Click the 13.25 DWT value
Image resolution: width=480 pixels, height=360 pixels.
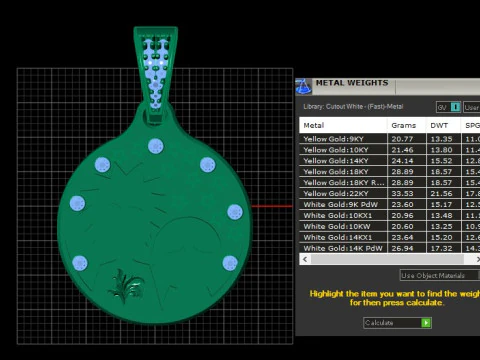(441, 227)
